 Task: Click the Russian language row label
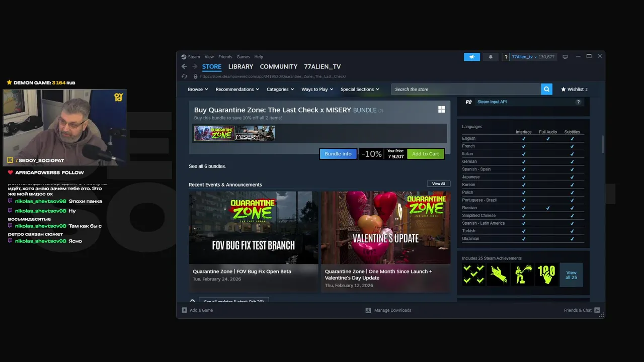(469, 208)
